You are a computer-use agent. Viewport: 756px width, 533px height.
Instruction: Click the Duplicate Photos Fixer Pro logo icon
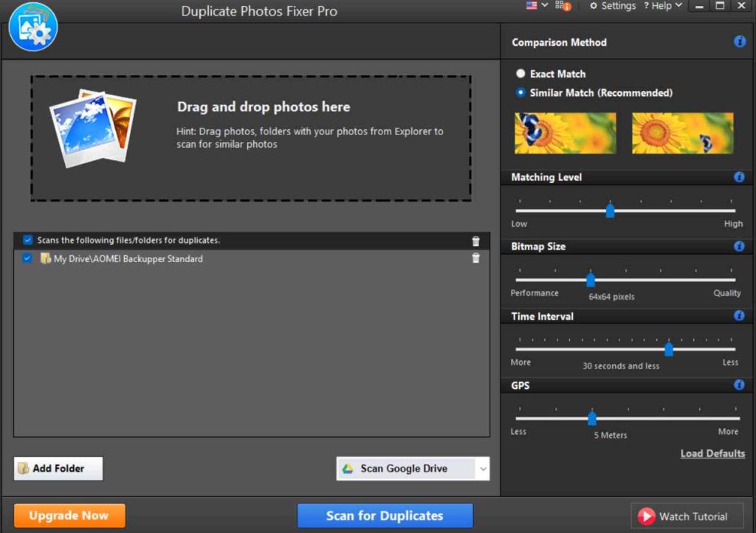coord(33,27)
